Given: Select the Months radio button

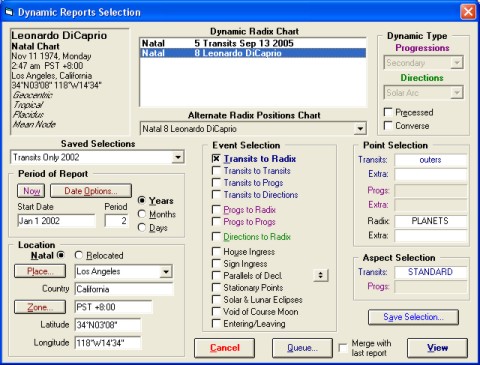Looking at the screenshot, I should [x=142, y=214].
